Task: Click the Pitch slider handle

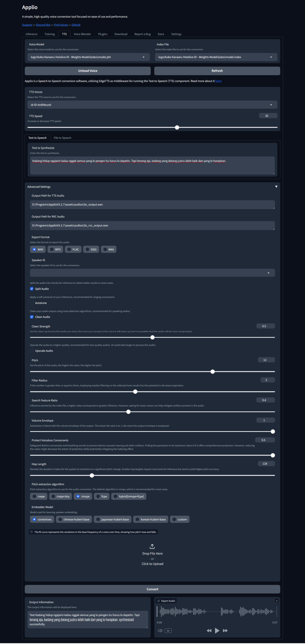Action: click(213, 372)
